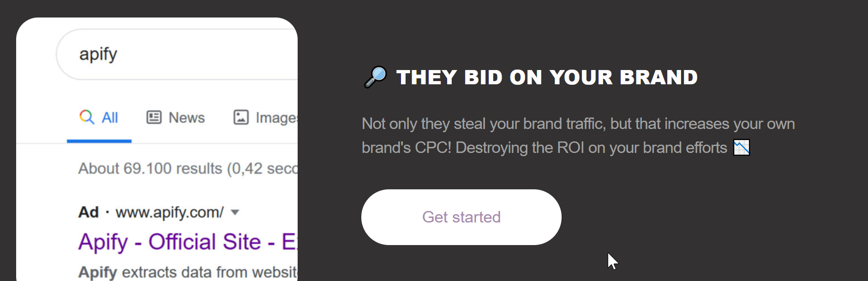Select the All tab label
Viewport: 868px width, 281px height.
pyautogui.click(x=110, y=118)
